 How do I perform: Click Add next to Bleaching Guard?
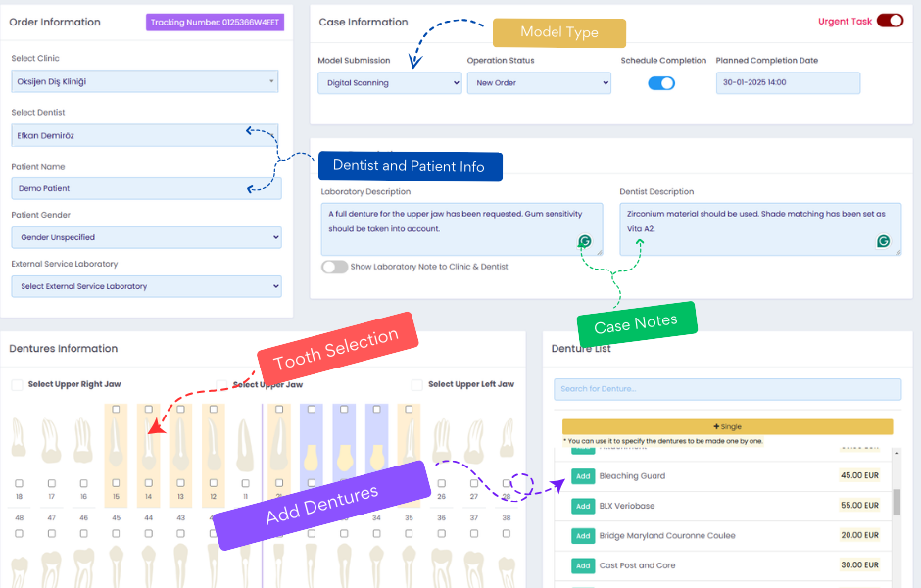(x=582, y=476)
